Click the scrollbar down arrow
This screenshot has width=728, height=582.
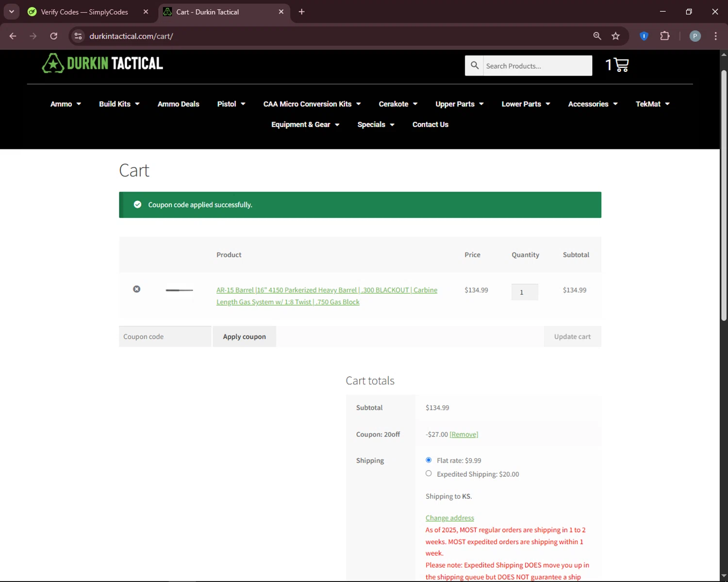point(724,575)
